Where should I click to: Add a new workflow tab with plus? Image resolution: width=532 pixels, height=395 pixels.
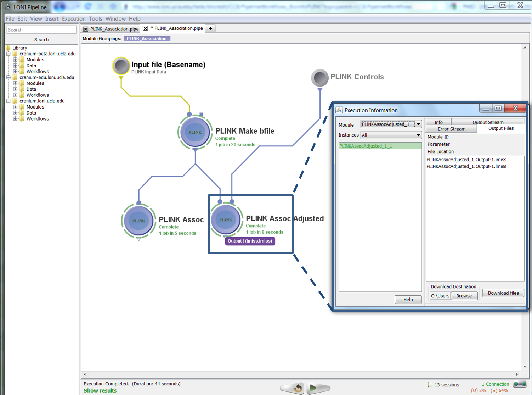210,29
